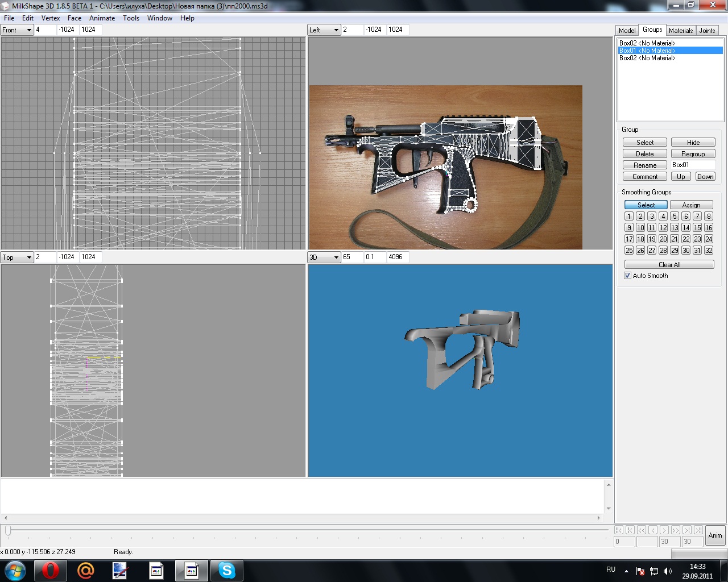
Task: Switch to the Materials tab
Action: point(680,31)
